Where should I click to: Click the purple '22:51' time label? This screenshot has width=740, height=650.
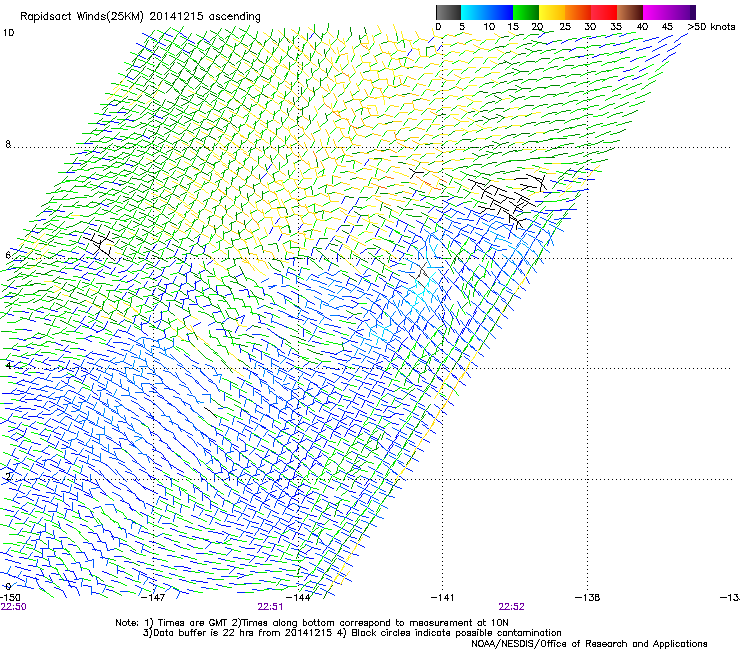coord(270,607)
